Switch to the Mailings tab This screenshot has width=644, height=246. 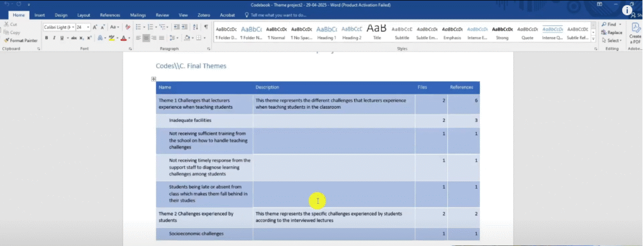tap(138, 15)
